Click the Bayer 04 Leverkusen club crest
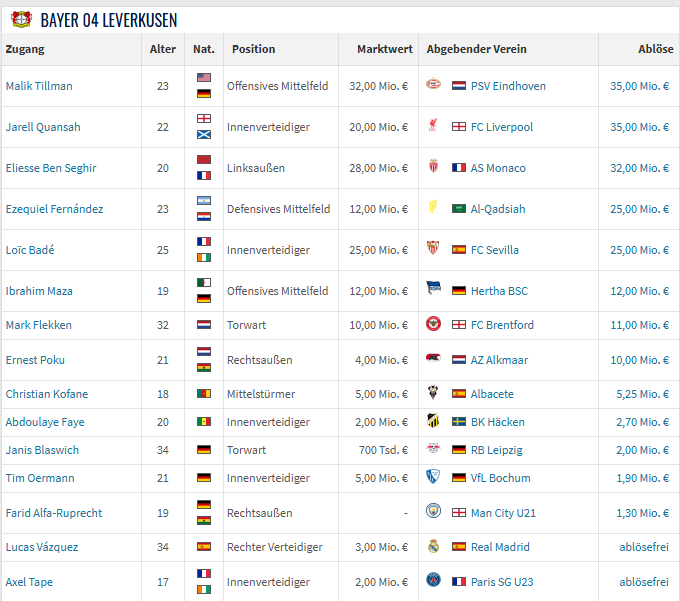Image resolution: width=680 pixels, height=601 pixels. pyautogui.click(x=22, y=20)
